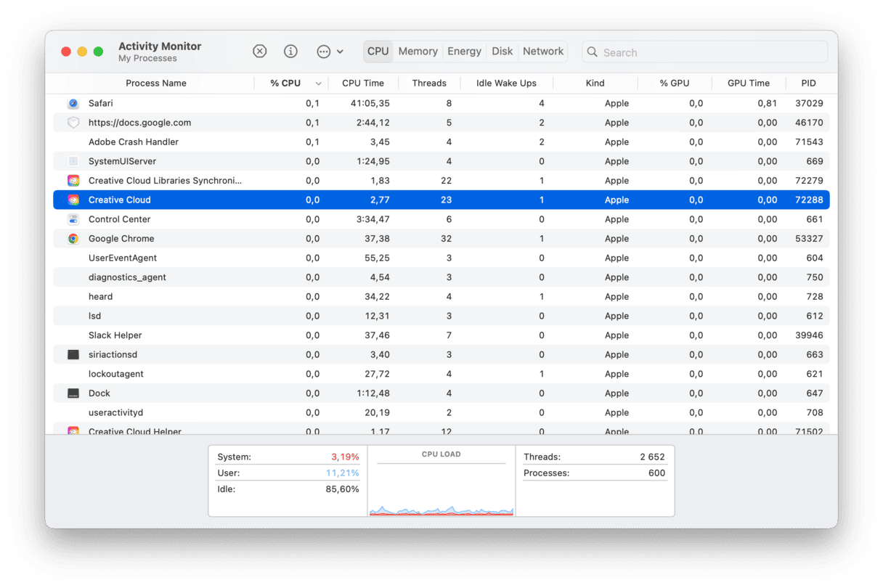Click the Google Chrome icon in process list
The image size is (883, 588).
73,239
